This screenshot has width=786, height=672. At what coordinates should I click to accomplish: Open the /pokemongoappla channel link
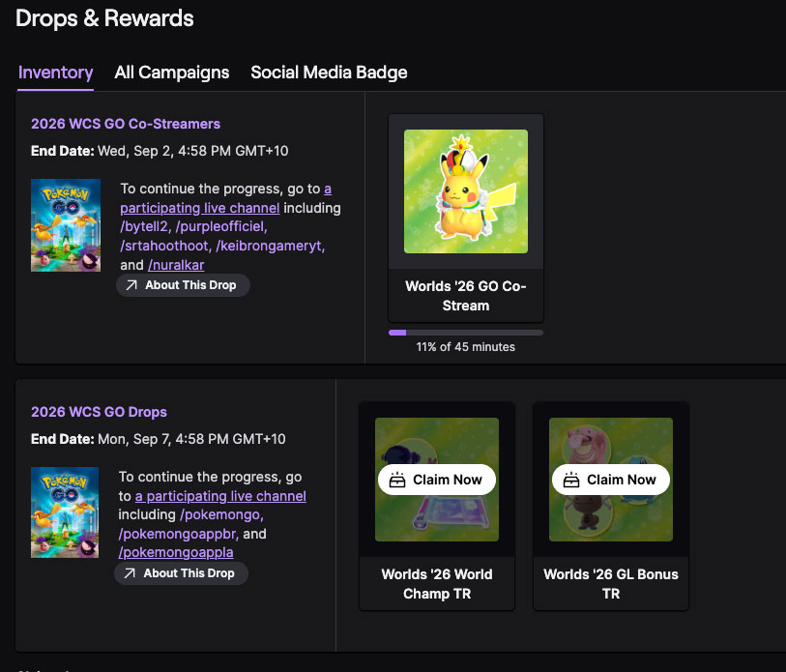pos(176,552)
